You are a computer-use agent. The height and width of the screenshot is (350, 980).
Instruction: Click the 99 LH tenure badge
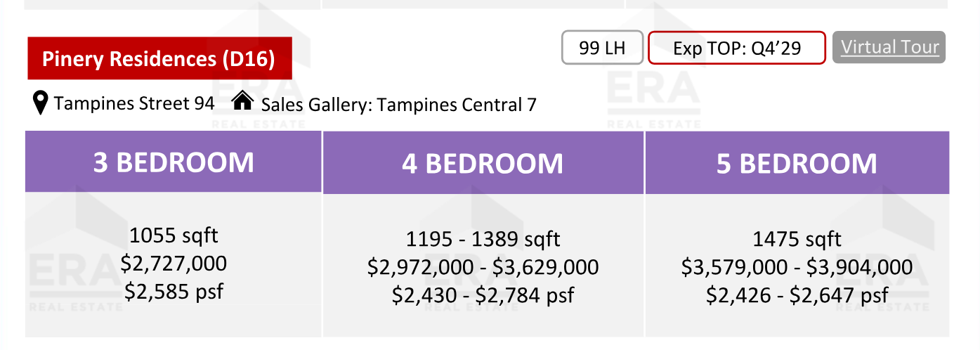[x=603, y=48]
